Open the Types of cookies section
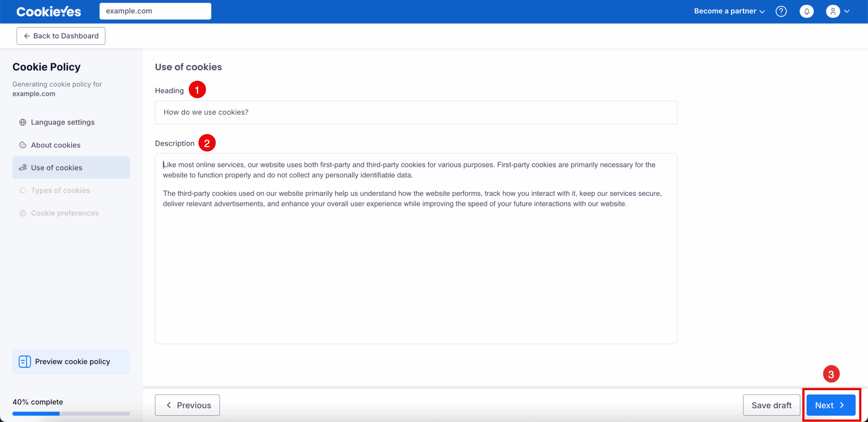Viewport: 868px width, 422px height. tap(60, 190)
